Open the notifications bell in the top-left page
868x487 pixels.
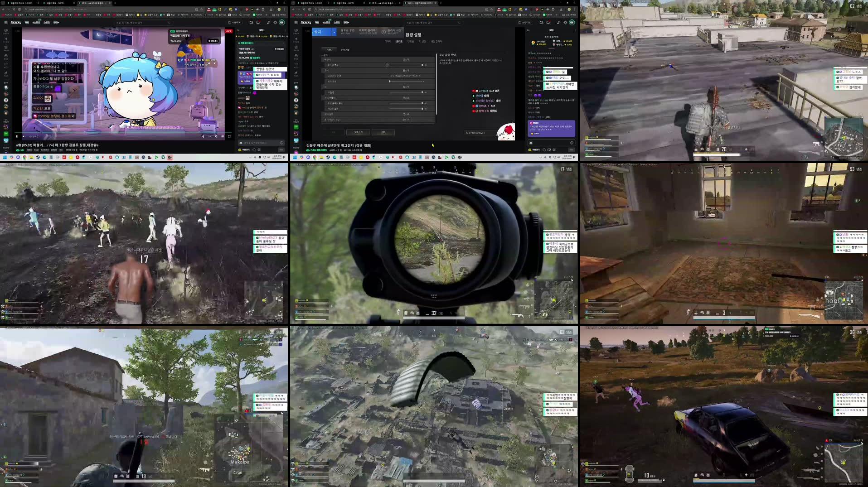tap(258, 22)
